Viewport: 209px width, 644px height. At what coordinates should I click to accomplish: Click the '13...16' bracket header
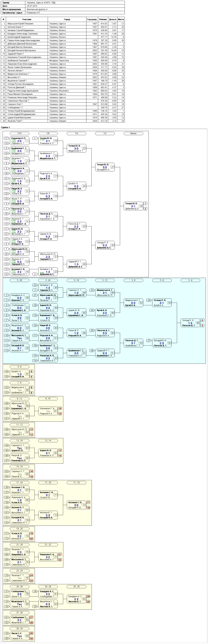[19, 441]
